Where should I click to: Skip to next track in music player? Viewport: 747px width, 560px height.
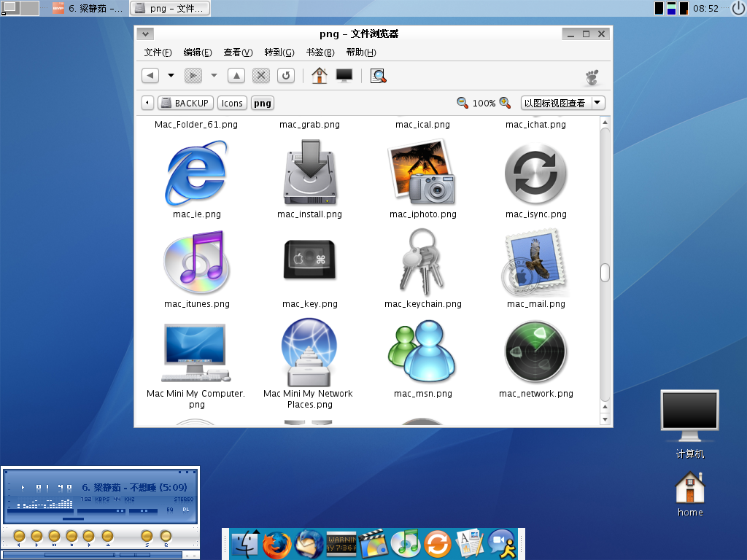click(x=88, y=537)
